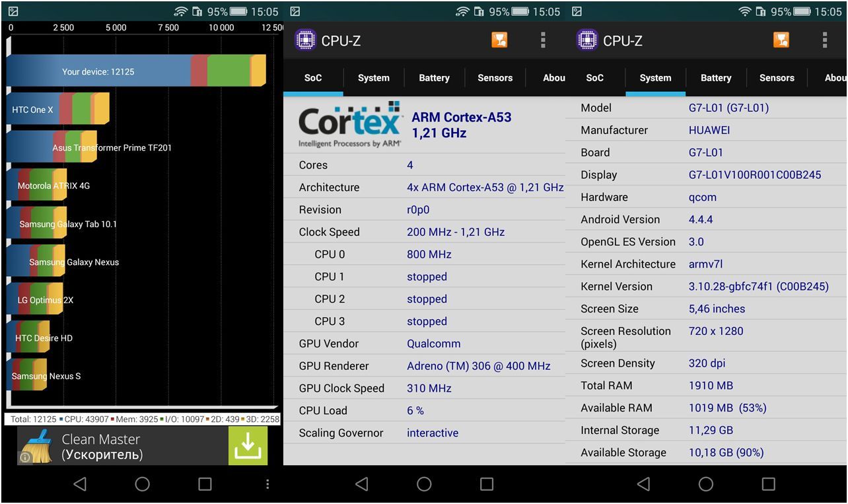Tap the orange trophy icon on SoC screen
Image resolution: width=848 pixels, height=504 pixels.
point(499,40)
